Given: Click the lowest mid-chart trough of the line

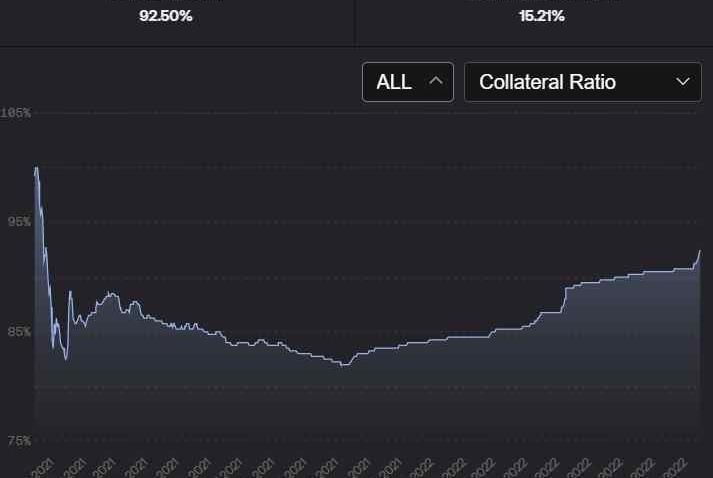Looking at the screenshot, I should coord(344,365).
